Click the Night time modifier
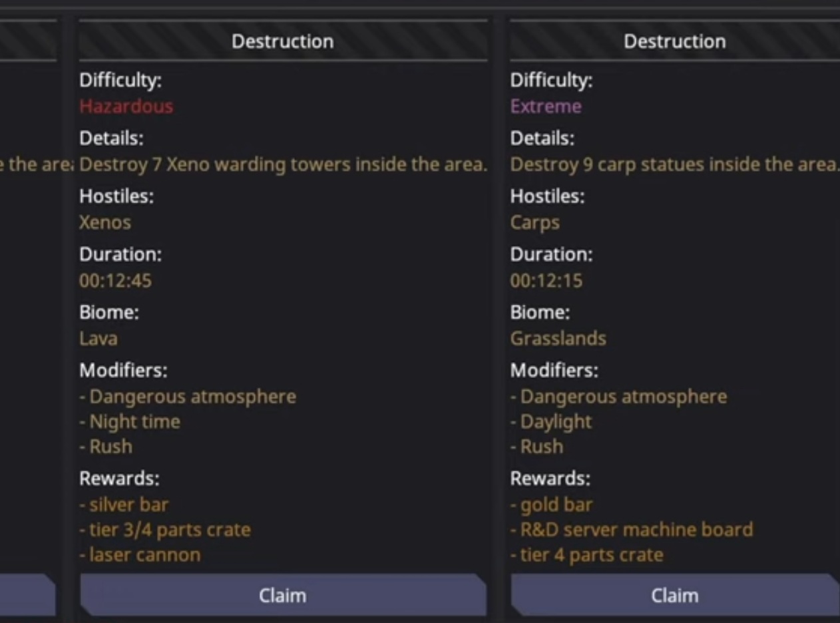Screen dimensions: 840x623 (x=134, y=422)
